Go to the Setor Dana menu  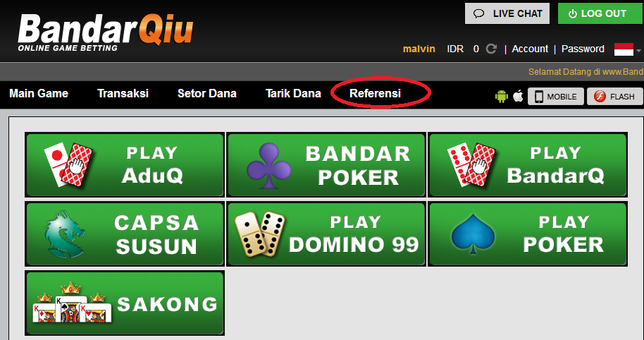click(207, 93)
